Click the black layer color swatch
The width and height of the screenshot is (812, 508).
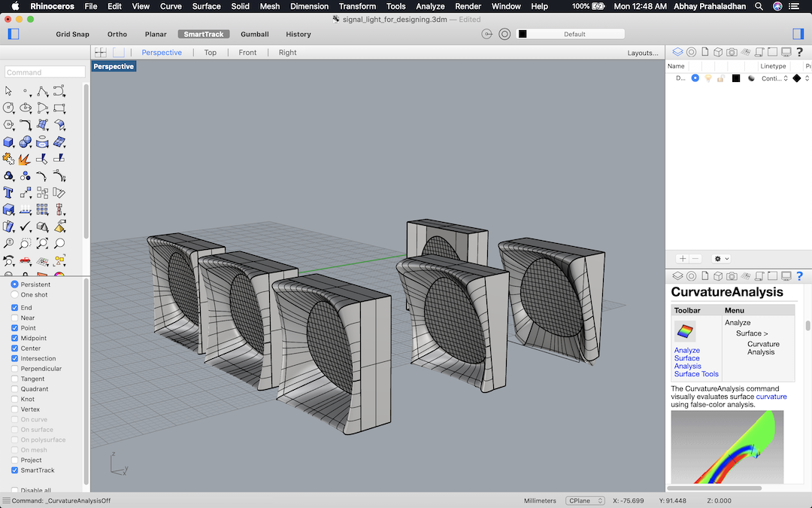click(736, 78)
